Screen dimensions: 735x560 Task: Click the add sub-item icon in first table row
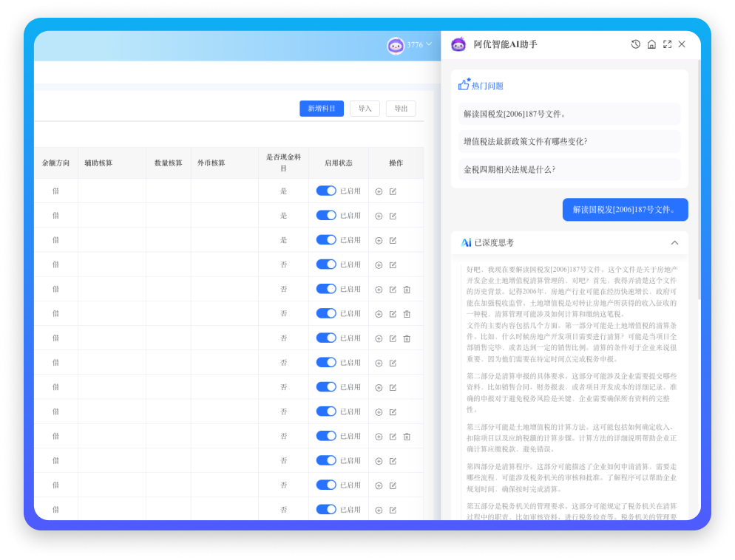(x=379, y=191)
